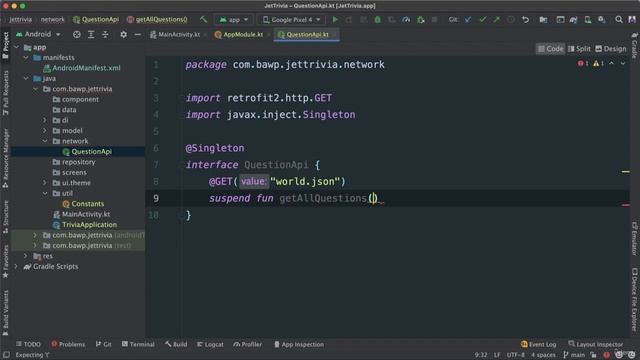Click the error indicator in the editor corner
640x360 pixels.
click(x=583, y=63)
